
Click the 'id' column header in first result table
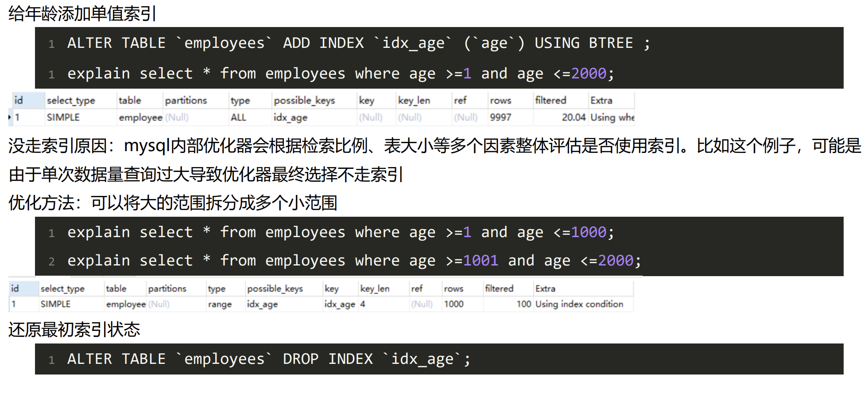point(19,100)
